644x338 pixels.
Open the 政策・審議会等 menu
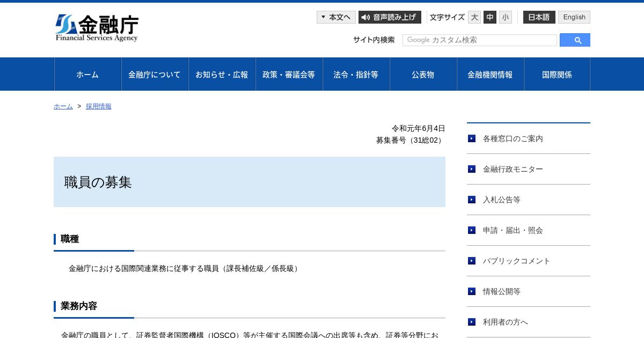[x=289, y=75]
